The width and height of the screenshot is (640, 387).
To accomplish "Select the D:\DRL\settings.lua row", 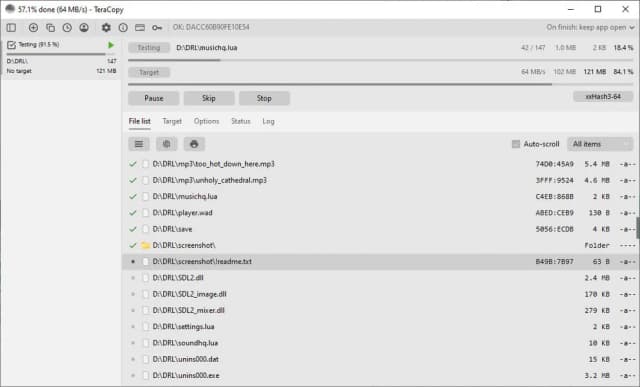I will [x=381, y=327].
